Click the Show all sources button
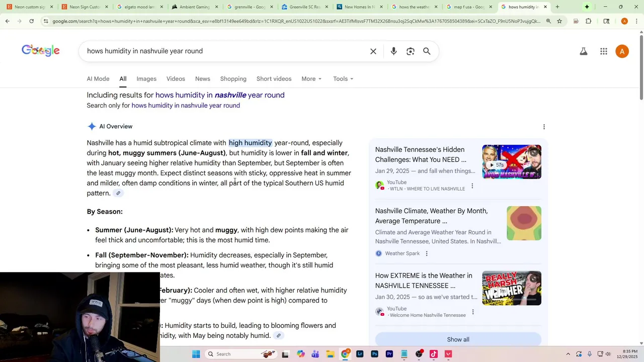Image resolution: width=644 pixels, height=362 pixels. point(458,339)
